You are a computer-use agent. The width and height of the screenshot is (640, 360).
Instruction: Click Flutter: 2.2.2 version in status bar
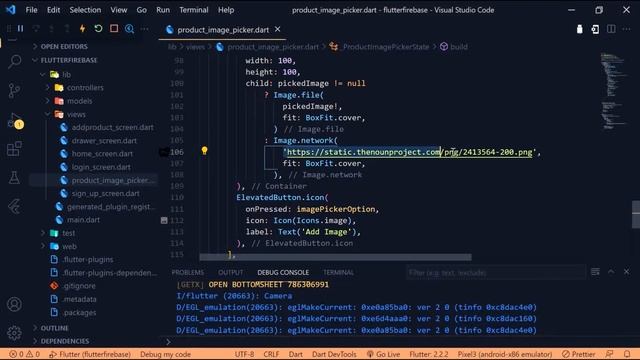pos(429,354)
